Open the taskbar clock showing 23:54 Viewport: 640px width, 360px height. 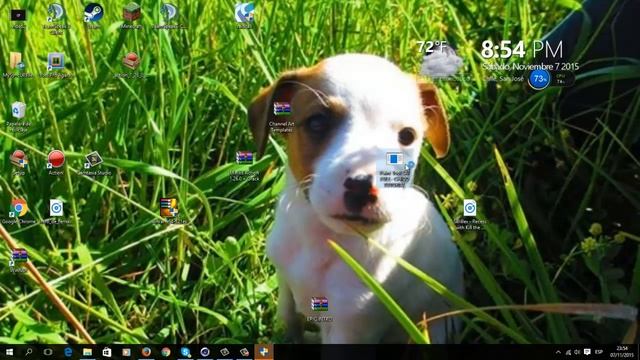(622, 352)
